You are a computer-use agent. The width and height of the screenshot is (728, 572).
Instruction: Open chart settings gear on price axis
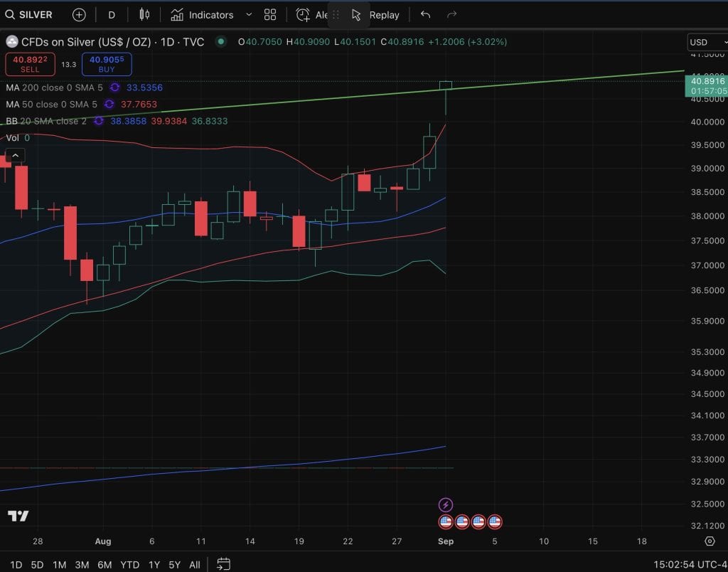point(709,541)
